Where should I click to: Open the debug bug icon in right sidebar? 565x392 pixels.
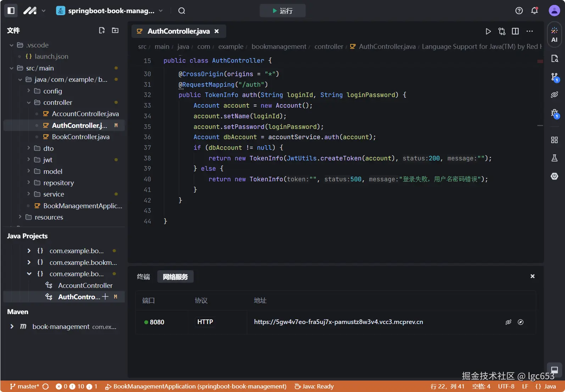click(554, 113)
